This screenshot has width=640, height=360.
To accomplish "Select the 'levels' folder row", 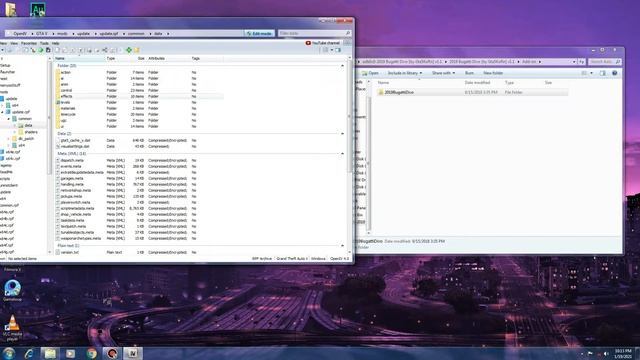I will point(139,102).
